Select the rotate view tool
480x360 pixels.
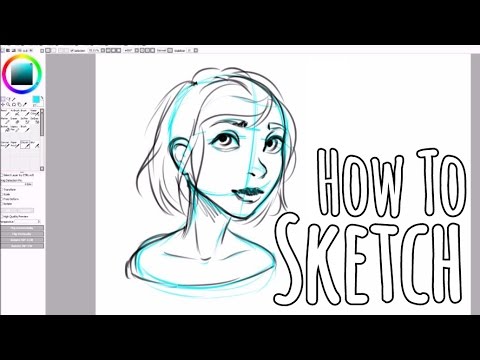click(14, 104)
